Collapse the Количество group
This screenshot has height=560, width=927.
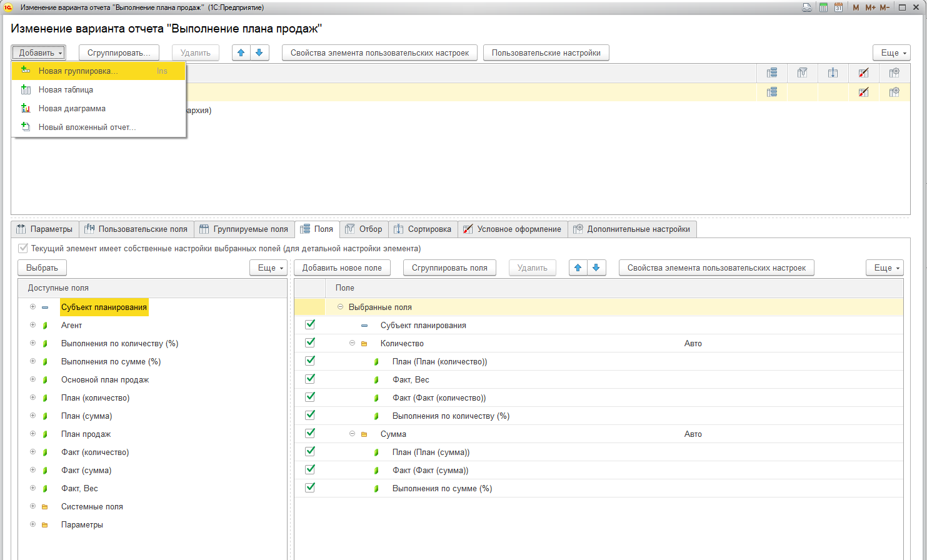click(352, 343)
